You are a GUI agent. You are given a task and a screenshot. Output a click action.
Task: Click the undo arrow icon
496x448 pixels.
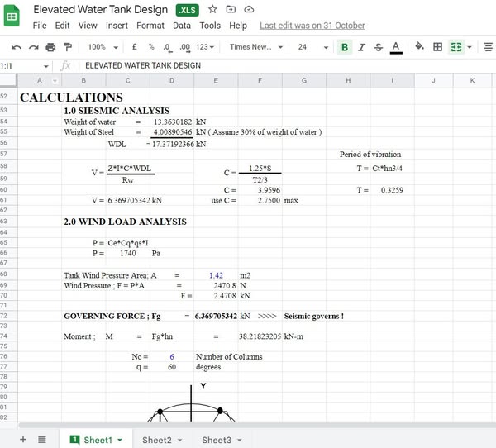point(15,47)
